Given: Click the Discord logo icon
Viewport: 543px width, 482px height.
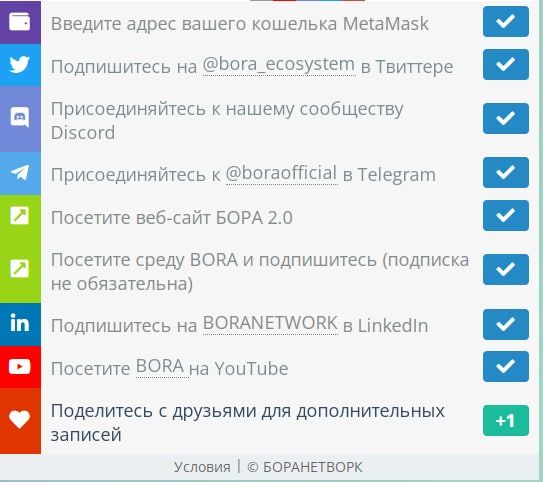Looking at the screenshot, I should (x=20, y=118).
